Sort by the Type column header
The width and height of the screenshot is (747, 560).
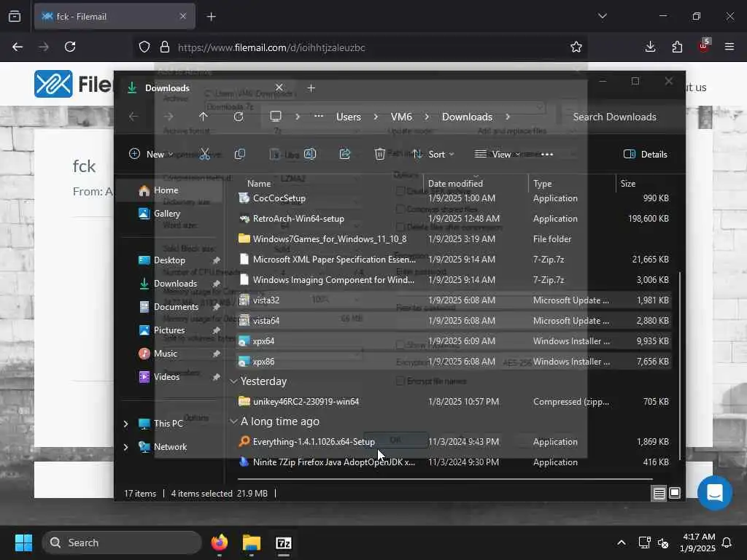point(572,183)
